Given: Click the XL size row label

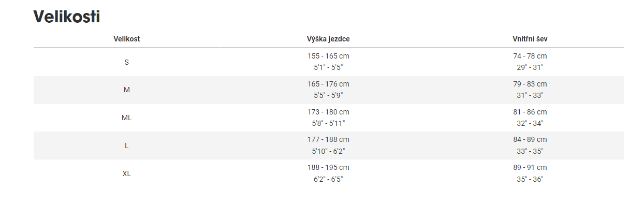Looking at the screenshot, I should coord(126,174).
